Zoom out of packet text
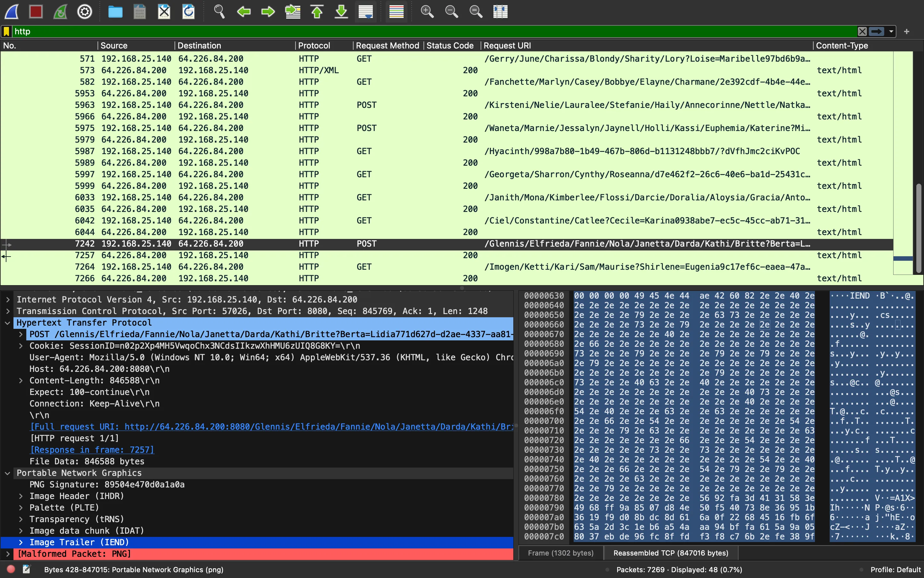 coord(451,12)
